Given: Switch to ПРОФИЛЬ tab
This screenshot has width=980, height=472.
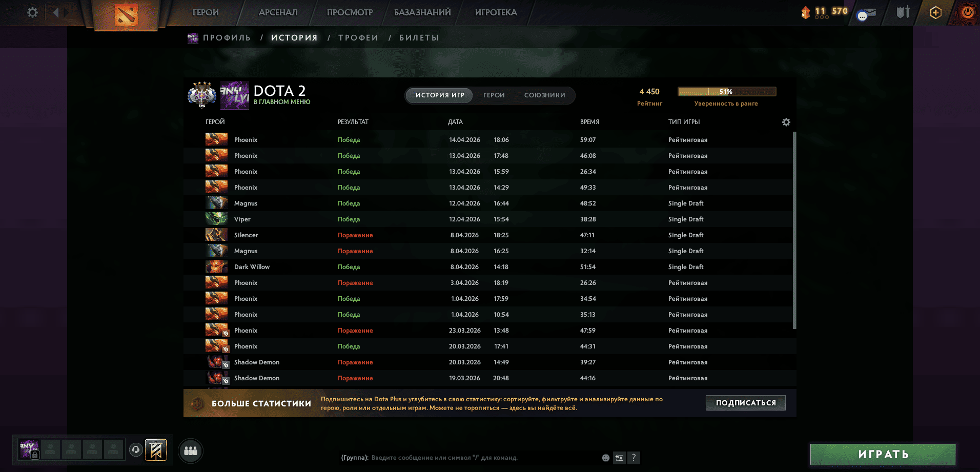Looking at the screenshot, I should coord(227,38).
